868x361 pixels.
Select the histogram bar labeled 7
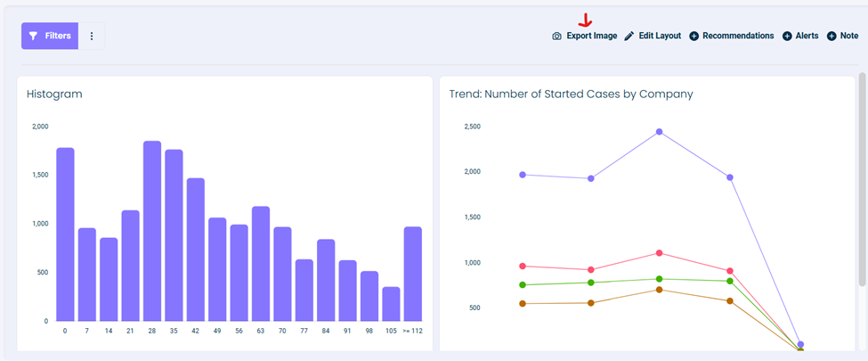(x=87, y=275)
